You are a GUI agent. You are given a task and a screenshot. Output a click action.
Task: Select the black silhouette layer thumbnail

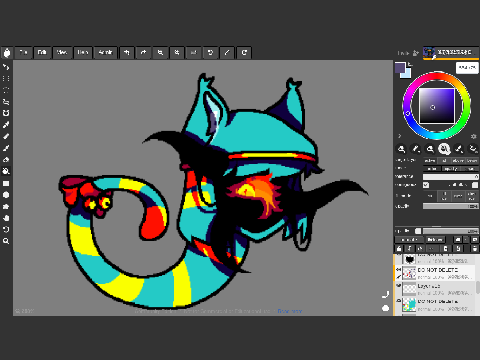[409, 259]
